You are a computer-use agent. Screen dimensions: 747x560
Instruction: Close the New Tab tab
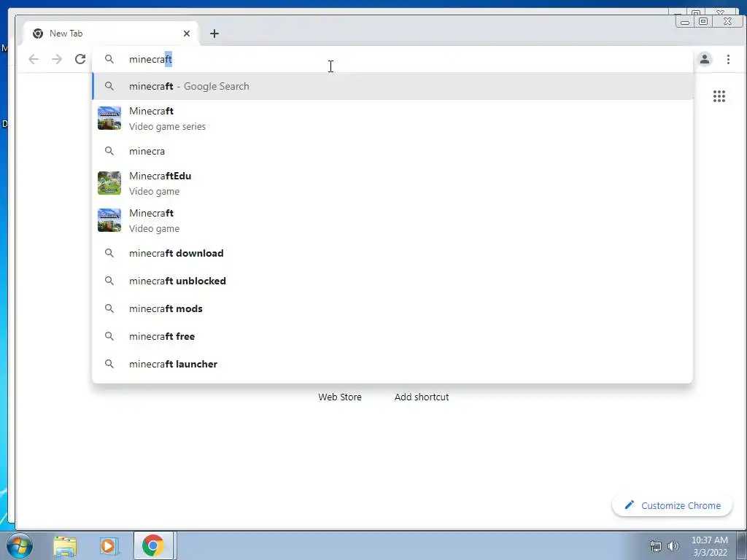(186, 34)
